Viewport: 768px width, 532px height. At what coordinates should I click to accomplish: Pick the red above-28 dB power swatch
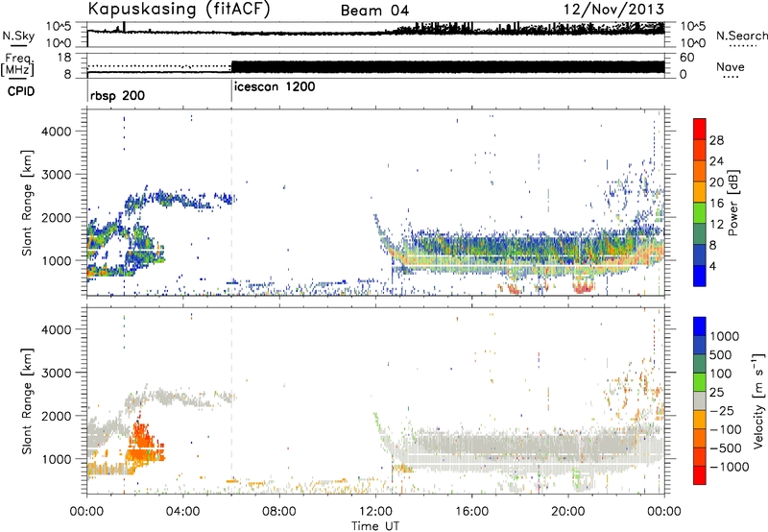[x=700, y=129]
